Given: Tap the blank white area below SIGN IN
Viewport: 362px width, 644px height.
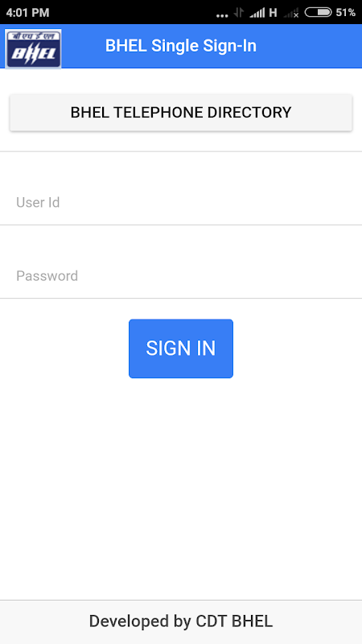Looking at the screenshot, I should coord(181,489).
